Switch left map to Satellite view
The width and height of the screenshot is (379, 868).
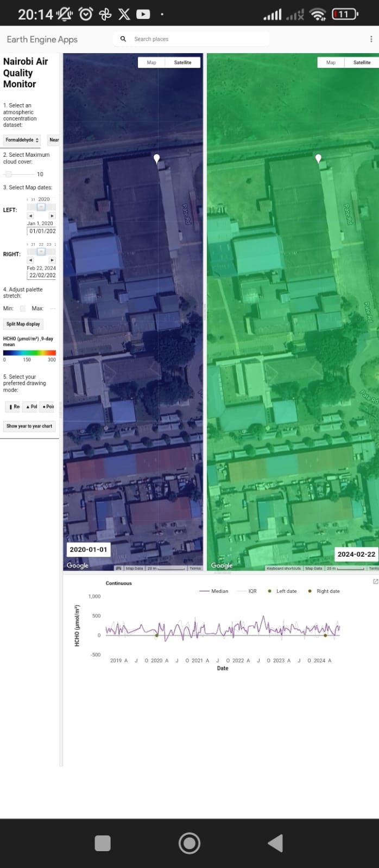point(182,62)
